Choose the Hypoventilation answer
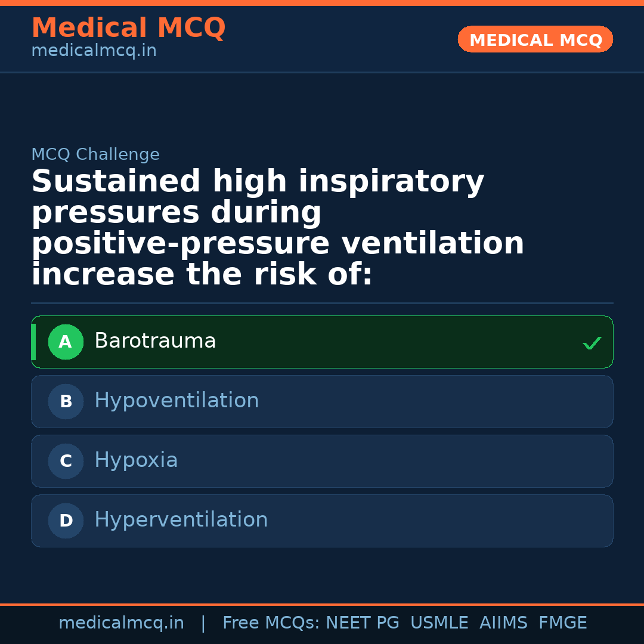Image resolution: width=644 pixels, height=644 pixels. 177,401
